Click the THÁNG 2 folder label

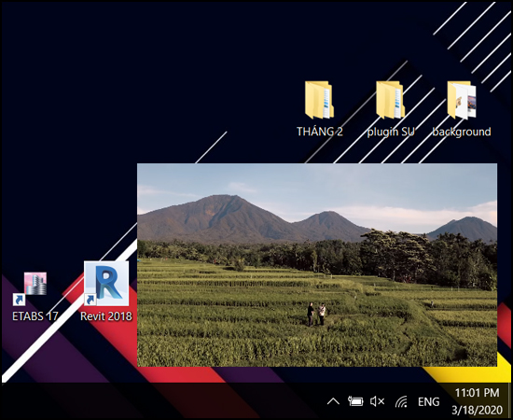tap(320, 132)
